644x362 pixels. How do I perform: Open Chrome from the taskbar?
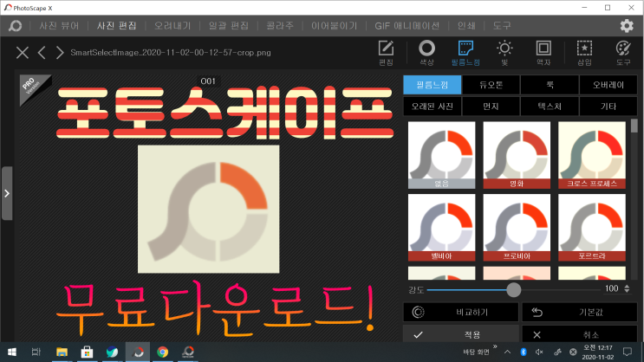pyautogui.click(x=163, y=352)
